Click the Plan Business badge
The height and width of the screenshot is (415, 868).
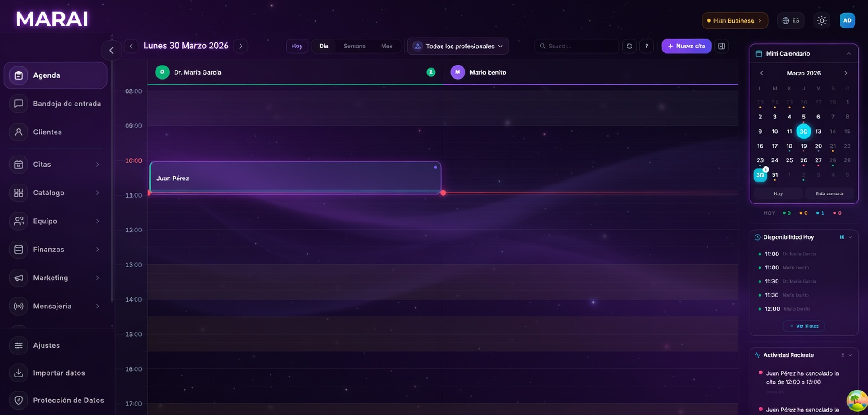point(734,21)
